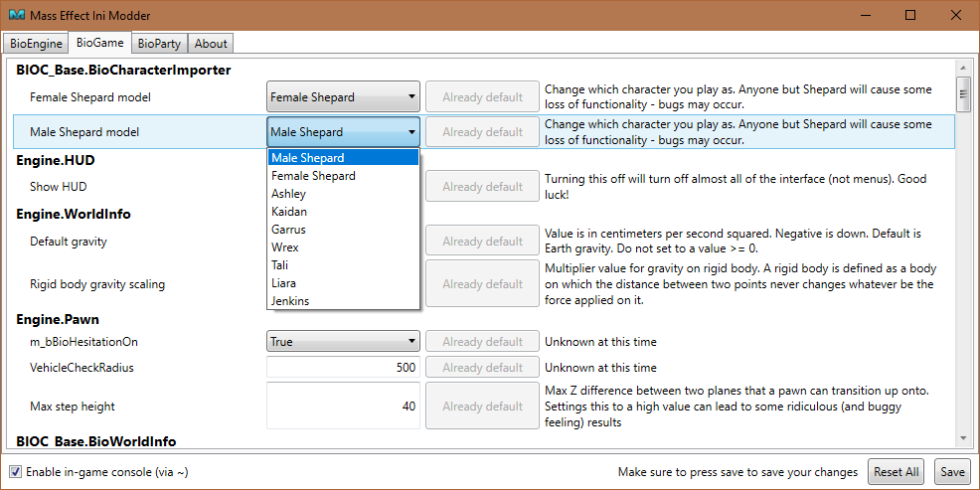Click the VehicleCheckRadius label
980x490 pixels.
82,368
